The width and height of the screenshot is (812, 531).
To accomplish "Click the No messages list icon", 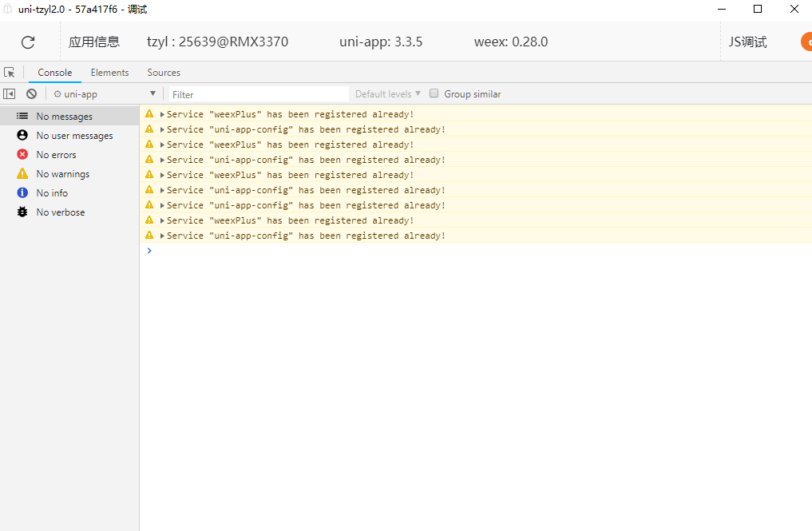I will click(22, 116).
